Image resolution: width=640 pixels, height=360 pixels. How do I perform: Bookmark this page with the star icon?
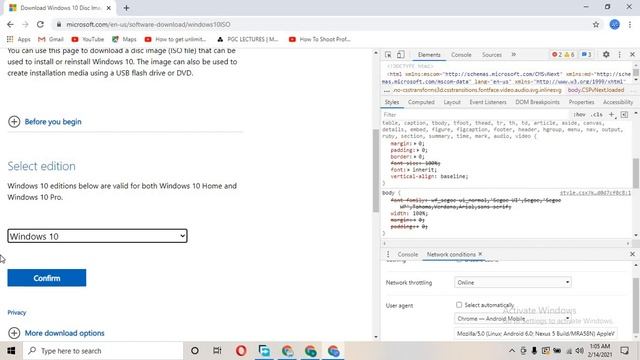[x=596, y=24]
